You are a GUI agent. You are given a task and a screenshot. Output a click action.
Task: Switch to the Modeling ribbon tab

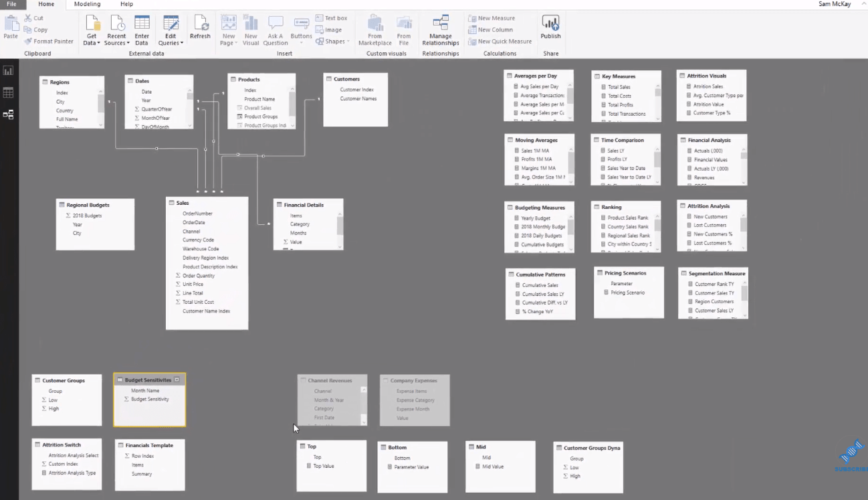(87, 4)
